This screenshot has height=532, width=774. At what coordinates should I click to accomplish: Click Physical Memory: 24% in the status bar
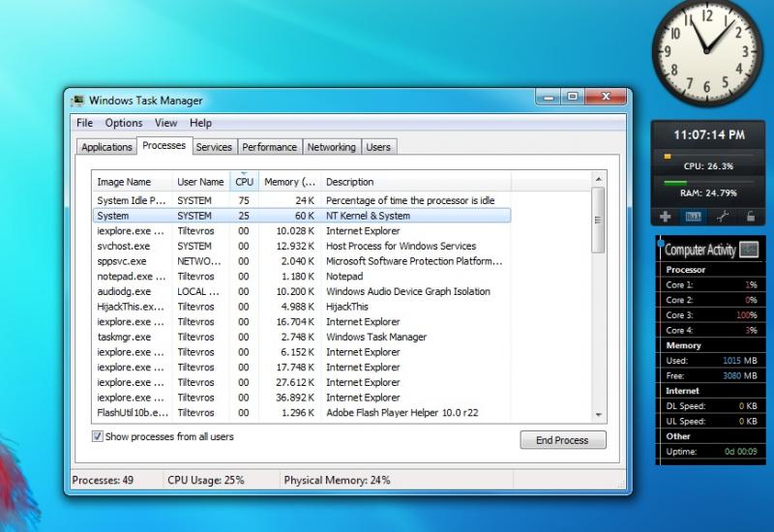(x=337, y=480)
